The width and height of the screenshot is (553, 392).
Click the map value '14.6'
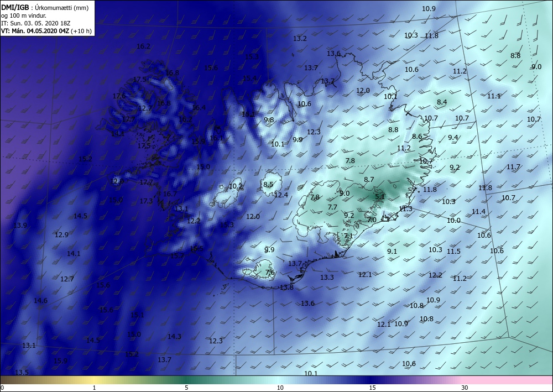point(40,301)
